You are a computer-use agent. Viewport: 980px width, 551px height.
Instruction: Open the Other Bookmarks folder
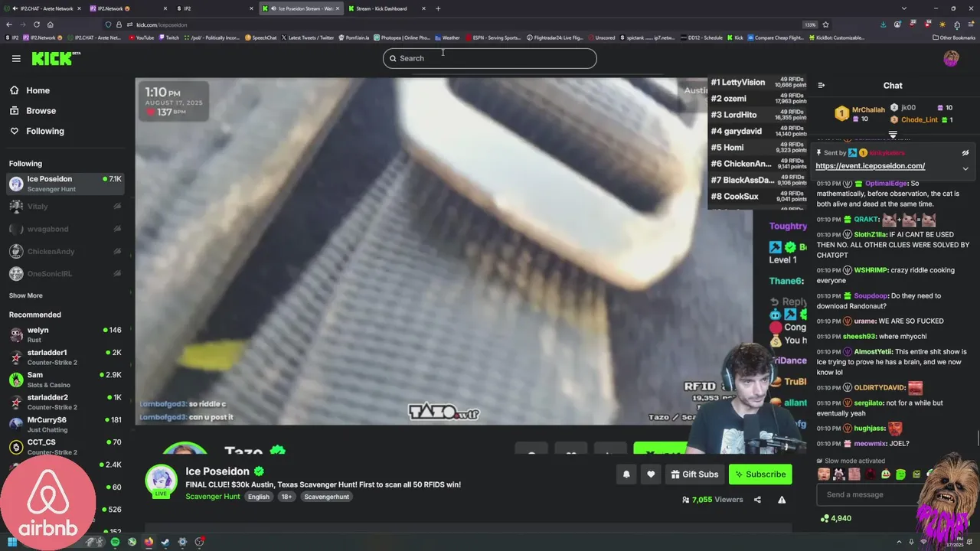coord(954,37)
